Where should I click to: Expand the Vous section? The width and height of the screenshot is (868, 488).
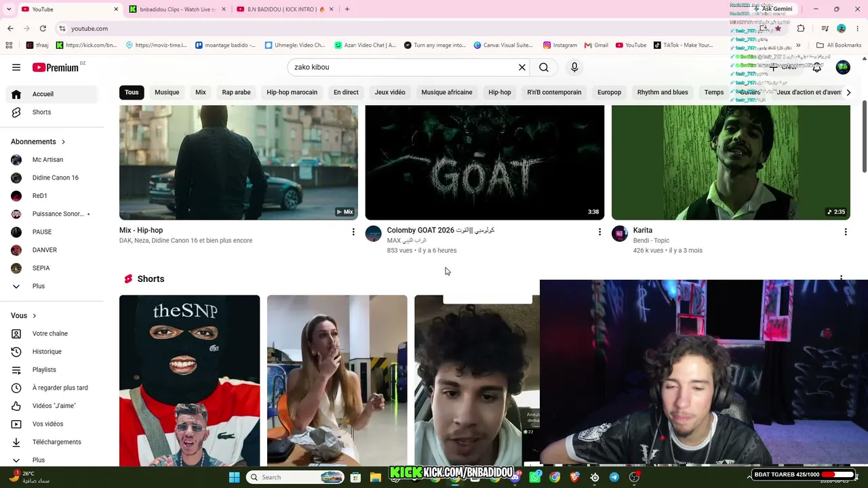click(24, 316)
